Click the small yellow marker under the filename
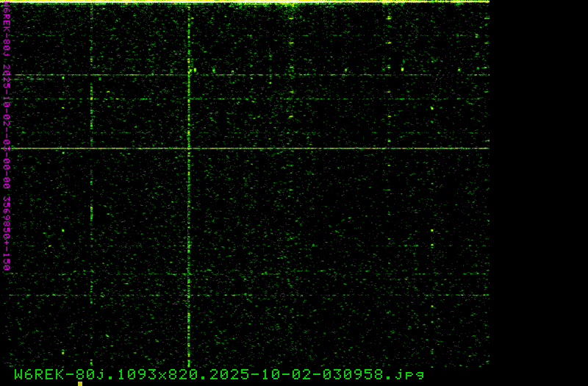The width and height of the screenshot is (588, 386). (x=80, y=384)
